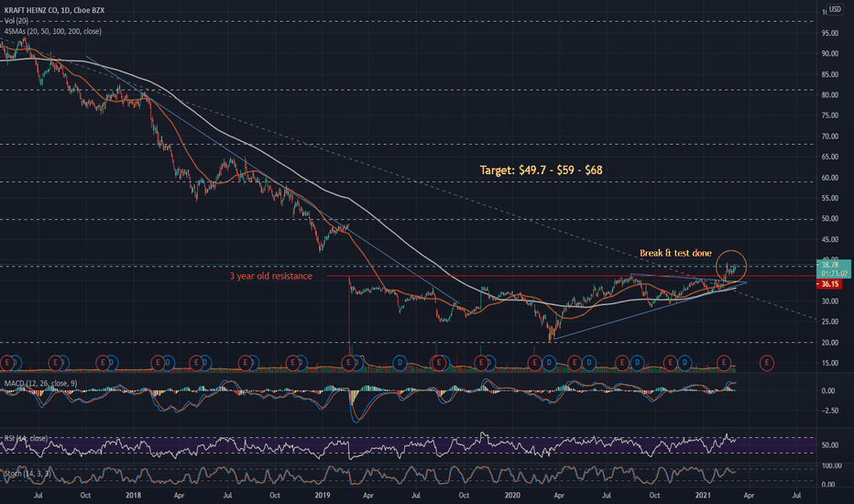Open the lone dividend marker near July 2019
Image resolution: width=854 pixels, height=504 pixels.
pos(400,362)
